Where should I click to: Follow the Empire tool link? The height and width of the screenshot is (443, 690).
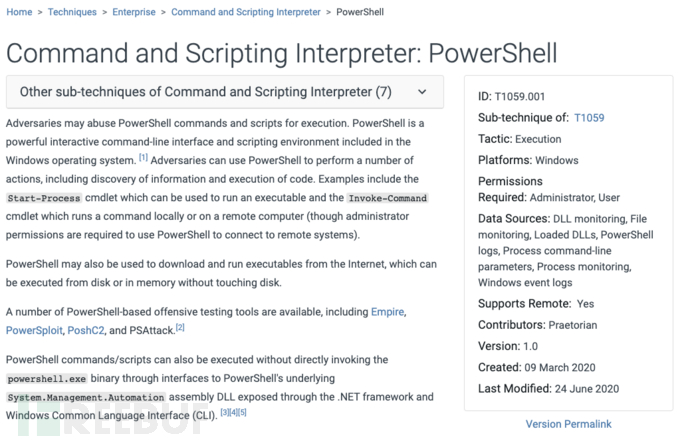(x=387, y=312)
